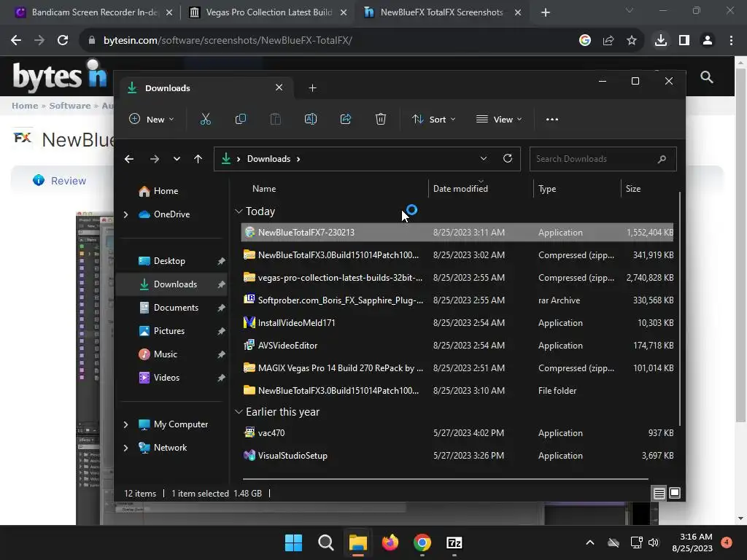This screenshot has height=560, width=747.
Task: Click the Rename icon in Explorer toolbar
Action: (311, 119)
